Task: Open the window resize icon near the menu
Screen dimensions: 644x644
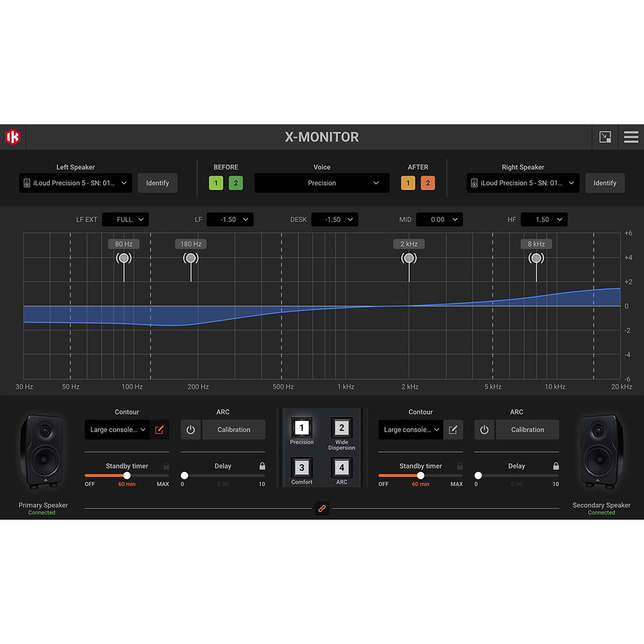Action: 605,137
